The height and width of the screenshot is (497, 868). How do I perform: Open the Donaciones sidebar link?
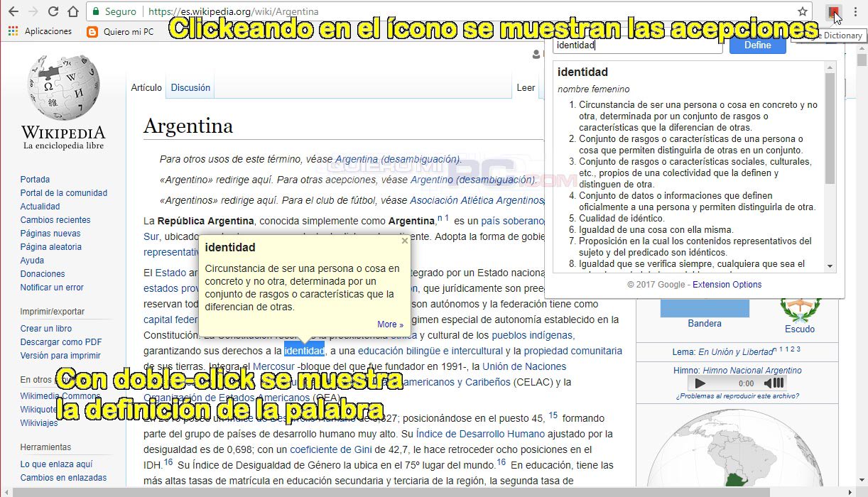(43, 274)
